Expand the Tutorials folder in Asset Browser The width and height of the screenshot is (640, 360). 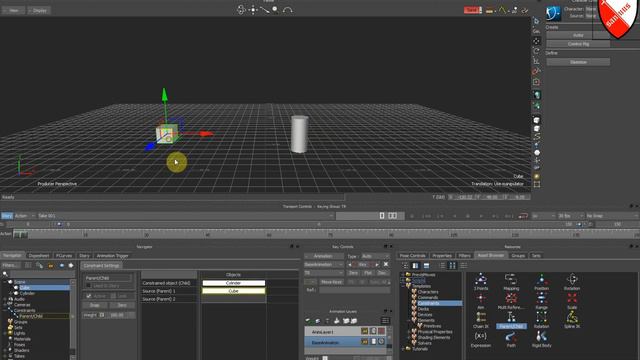pyautogui.click(x=403, y=349)
